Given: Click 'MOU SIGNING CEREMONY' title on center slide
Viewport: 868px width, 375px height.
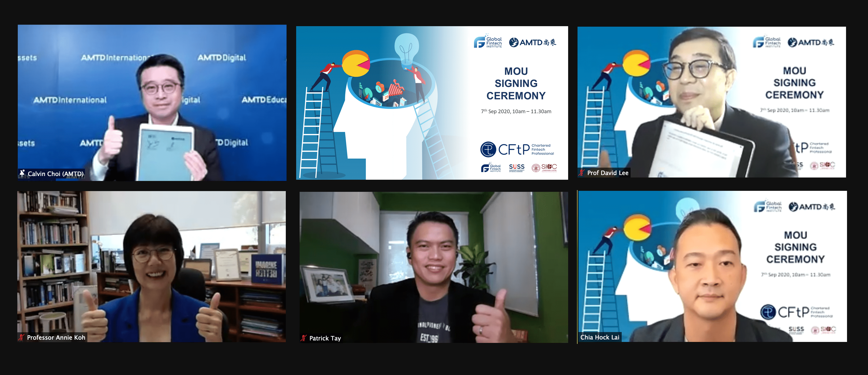Looking at the screenshot, I should click(x=516, y=83).
